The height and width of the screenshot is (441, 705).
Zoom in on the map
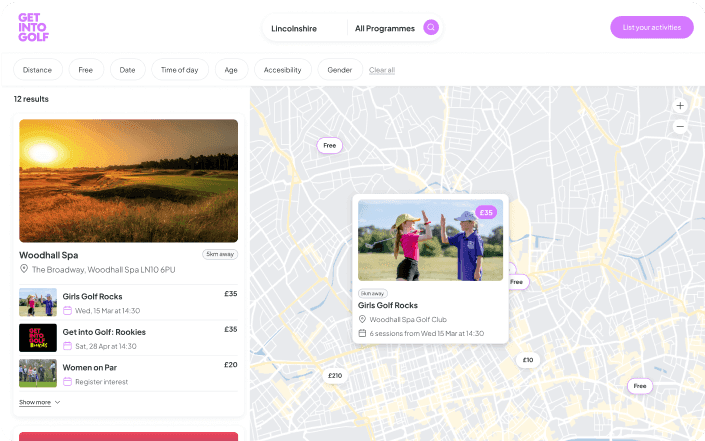point(680,105)
